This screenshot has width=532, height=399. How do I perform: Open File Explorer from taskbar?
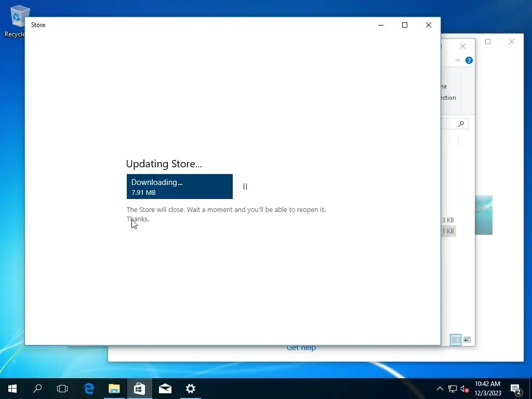pos(114,389)
